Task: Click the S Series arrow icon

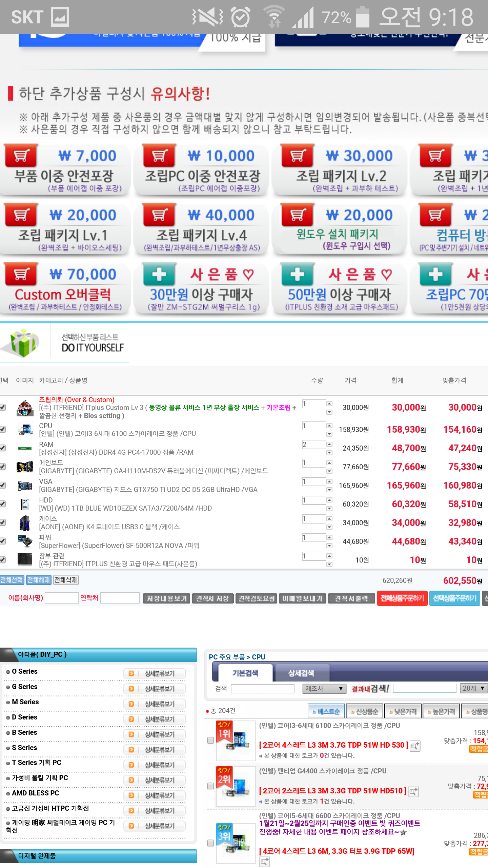Action: (131, 750)
